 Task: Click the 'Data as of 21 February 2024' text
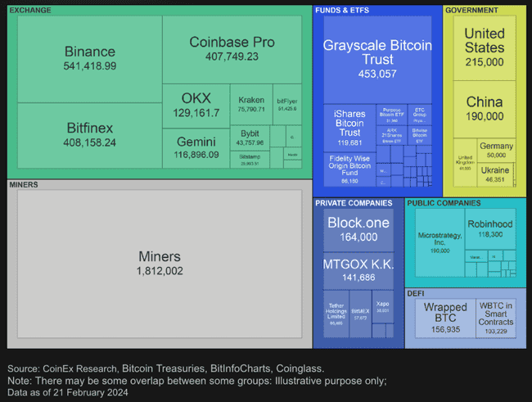coord(68,392)
